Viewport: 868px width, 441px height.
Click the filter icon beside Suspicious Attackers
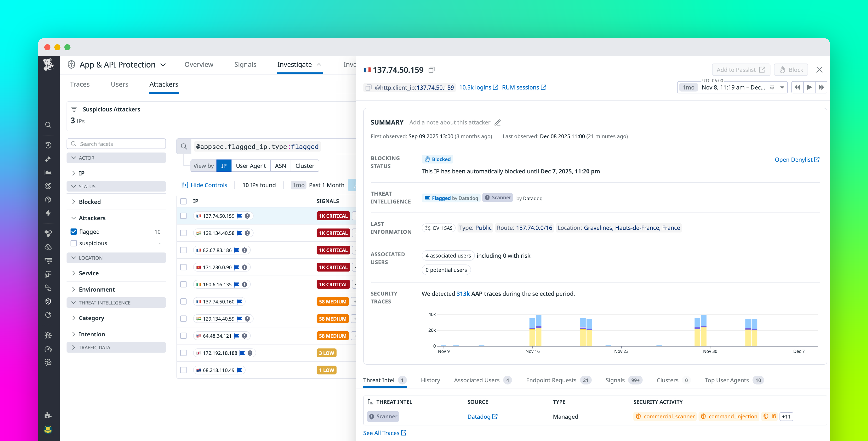pos(74,109)
